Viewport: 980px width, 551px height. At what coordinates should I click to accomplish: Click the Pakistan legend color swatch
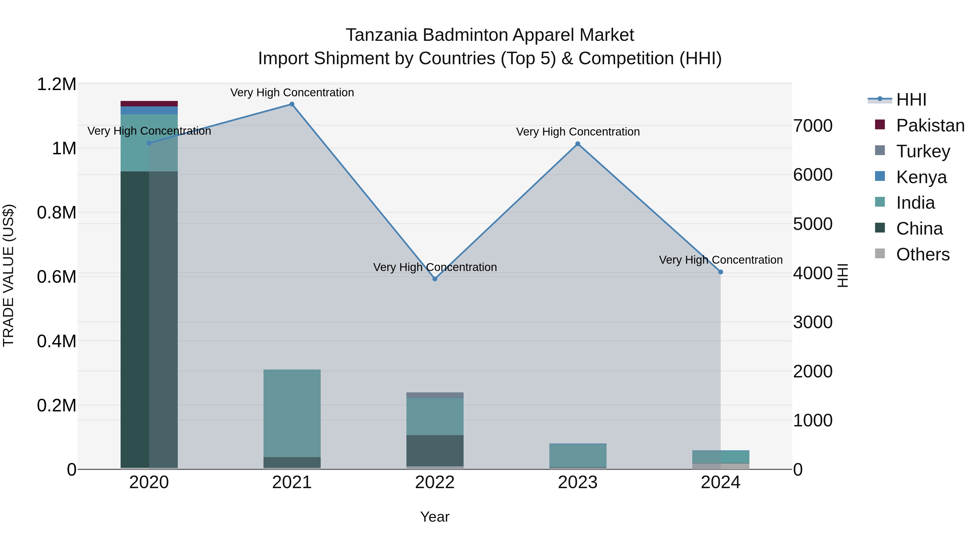tap(880, 125)
